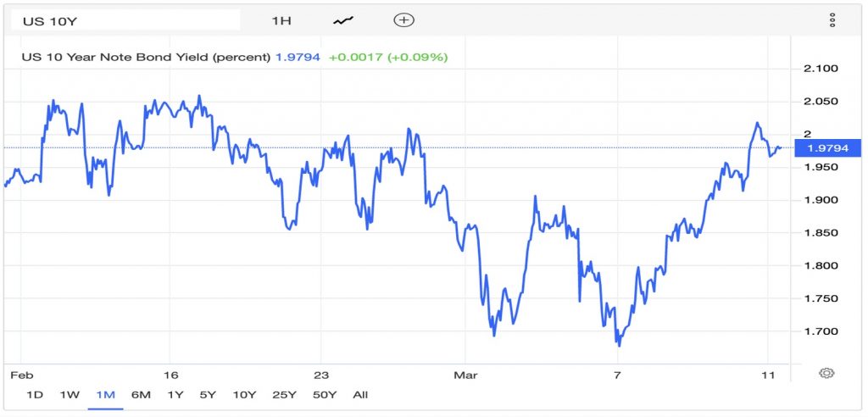Open the 1H interval dropdown

281,20
